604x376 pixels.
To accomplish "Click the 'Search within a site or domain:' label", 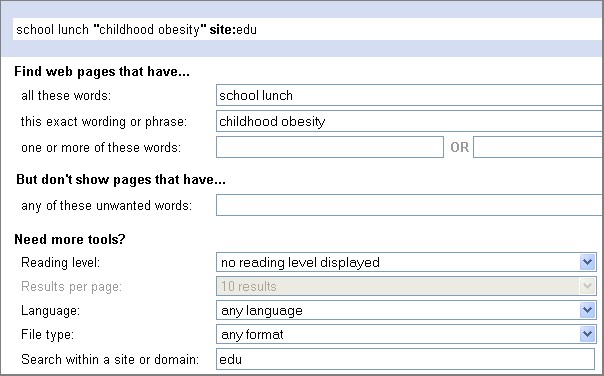I will [110, 359].
